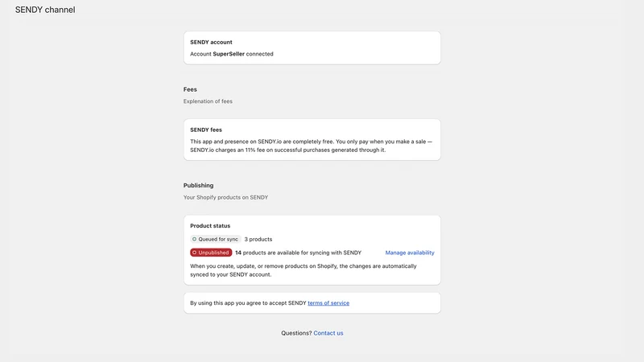Click the Publishing section heading

pyautogui.click(x=198, y=186)
